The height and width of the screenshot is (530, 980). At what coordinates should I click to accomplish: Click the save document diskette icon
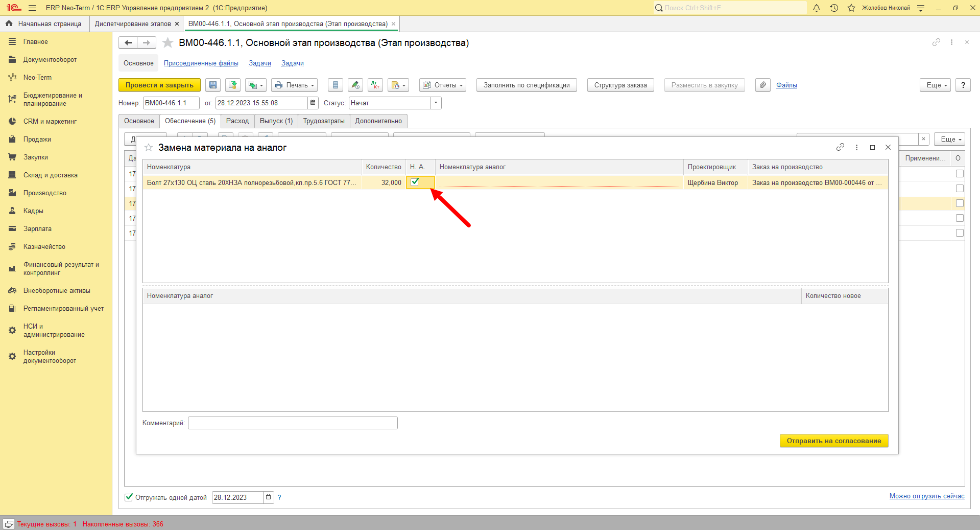pyautogui.click(x=213, y=85)
